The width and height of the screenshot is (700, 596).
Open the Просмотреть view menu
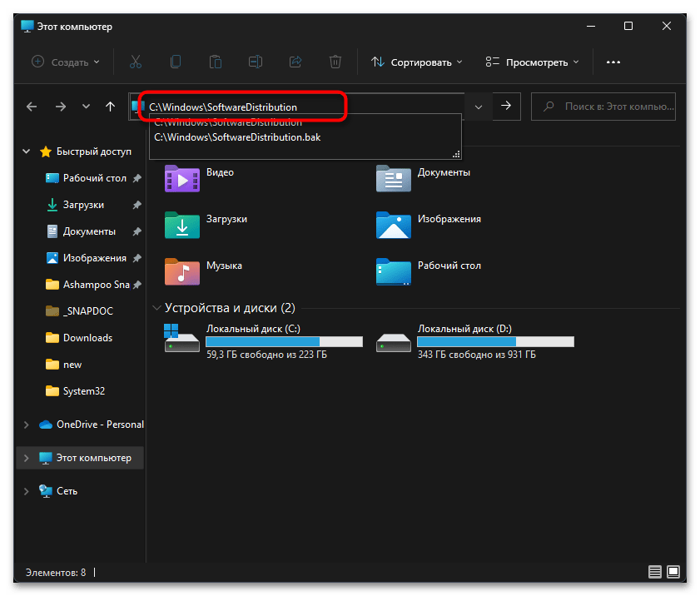point(532,62)
